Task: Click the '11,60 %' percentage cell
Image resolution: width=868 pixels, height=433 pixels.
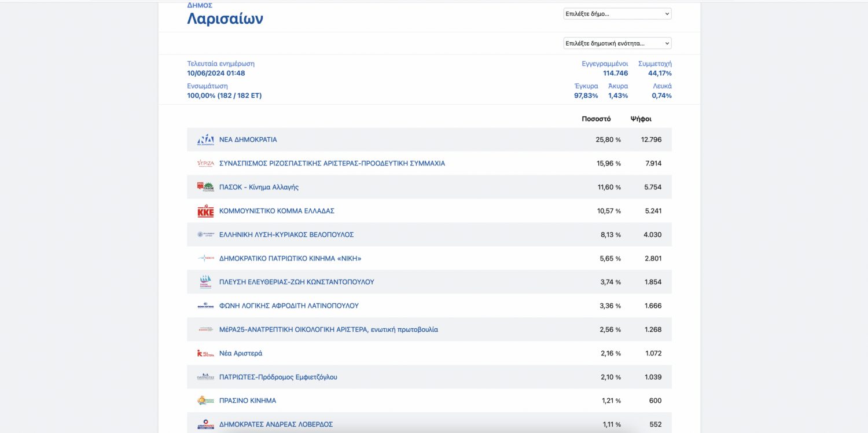Action: [x=609, y=187]
